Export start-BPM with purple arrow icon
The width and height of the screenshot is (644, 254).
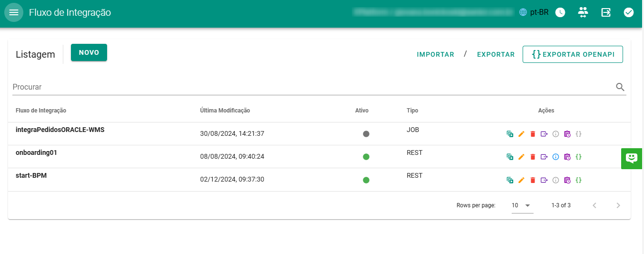coord(544,180)
